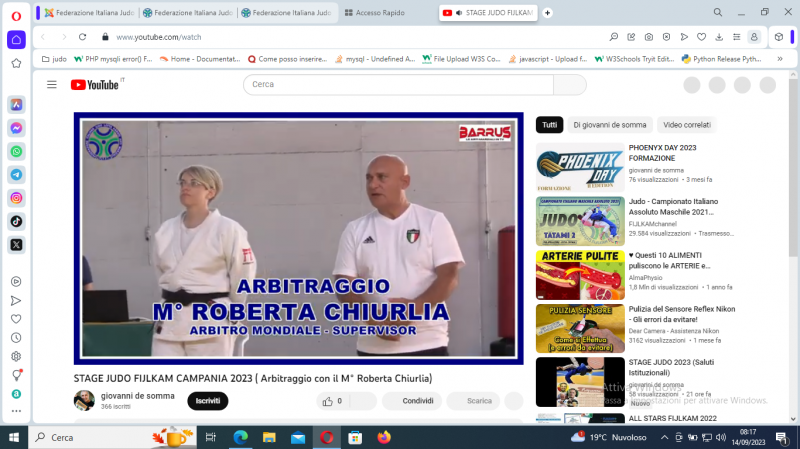Open the judo bookmarks folder

(x=54, y=59)
